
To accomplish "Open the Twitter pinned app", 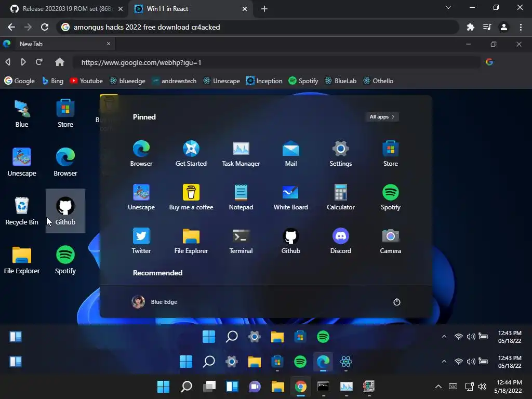I will pyautogui.click(x=141, y=241).
